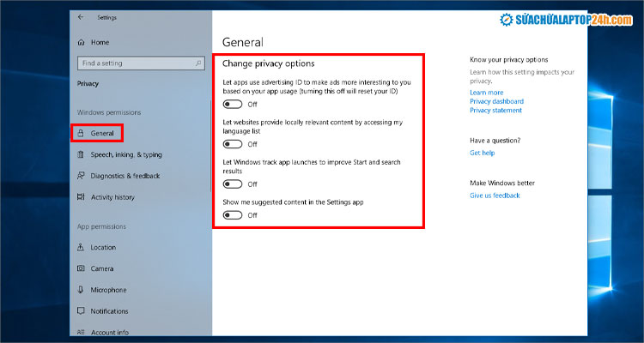Click the Get help link
This screenshot has height=343, width=644.
(x=482, y=153)
